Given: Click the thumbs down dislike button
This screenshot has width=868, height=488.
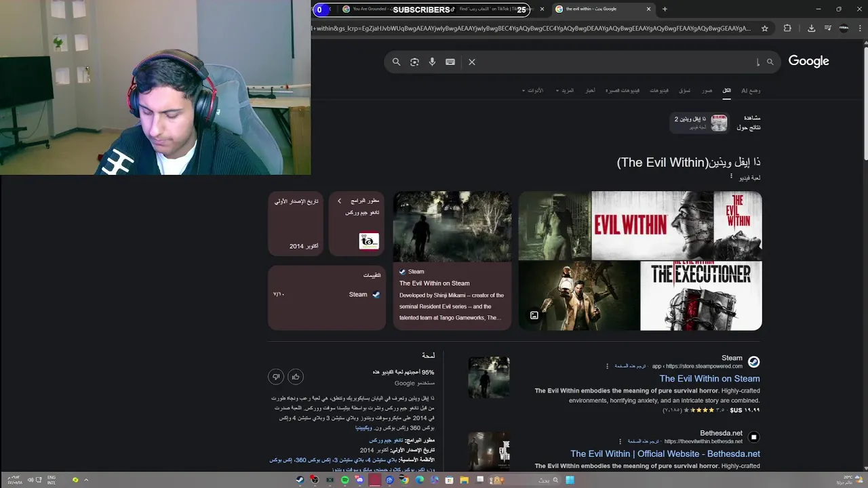Looking at the screenshot, I should pos(276,376).
